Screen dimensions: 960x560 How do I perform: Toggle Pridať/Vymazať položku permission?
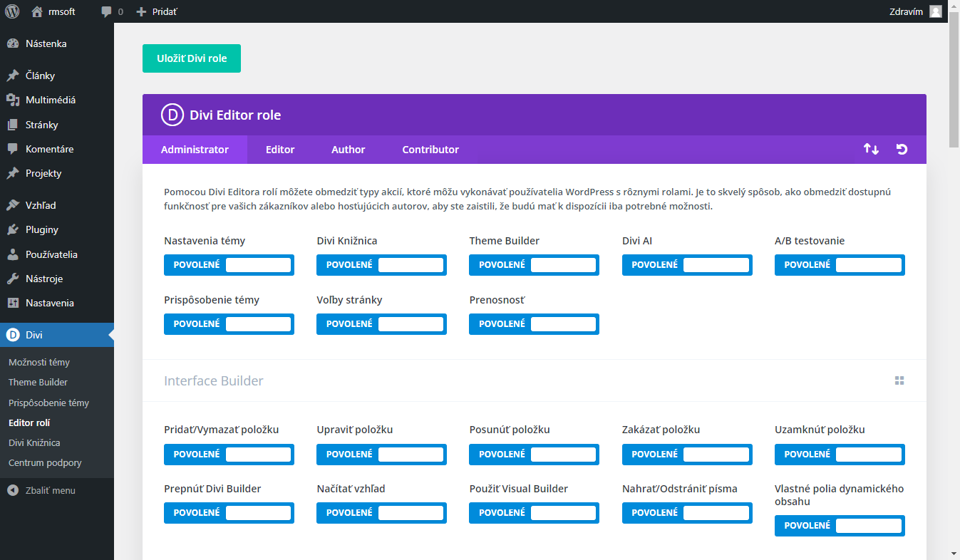229,455
